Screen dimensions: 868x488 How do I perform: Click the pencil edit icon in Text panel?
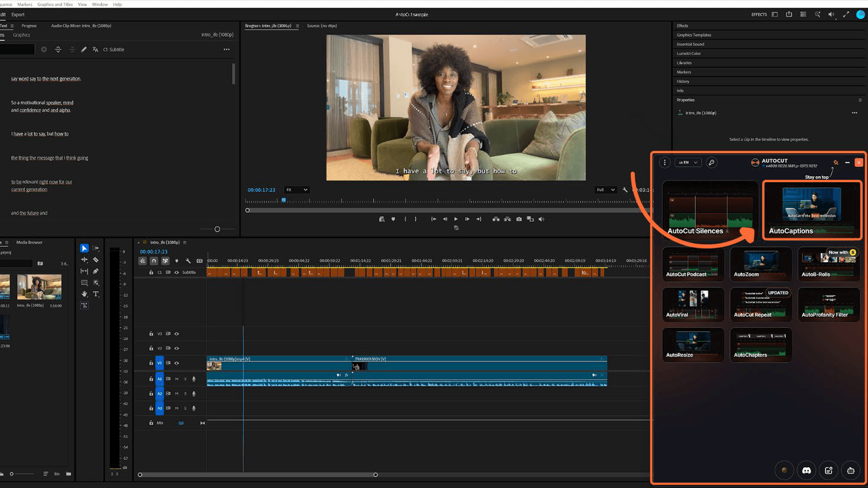tap(83, 50)
